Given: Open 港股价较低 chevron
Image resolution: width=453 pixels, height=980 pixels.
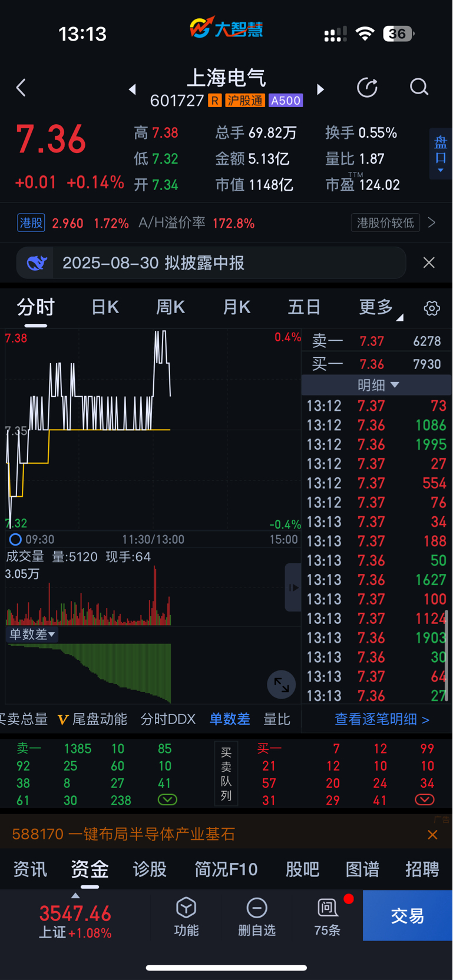Looking at the screenshot, I should tap(432, 222).
